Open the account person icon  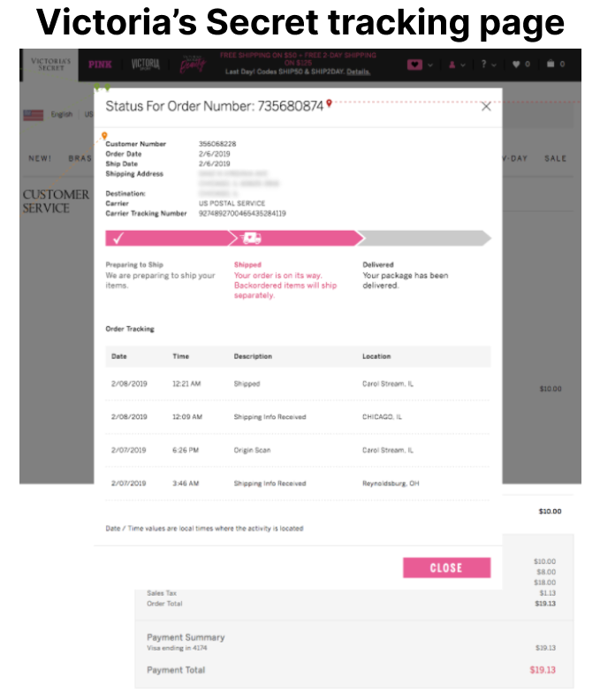pyautogui.click(x=452, y=65)
